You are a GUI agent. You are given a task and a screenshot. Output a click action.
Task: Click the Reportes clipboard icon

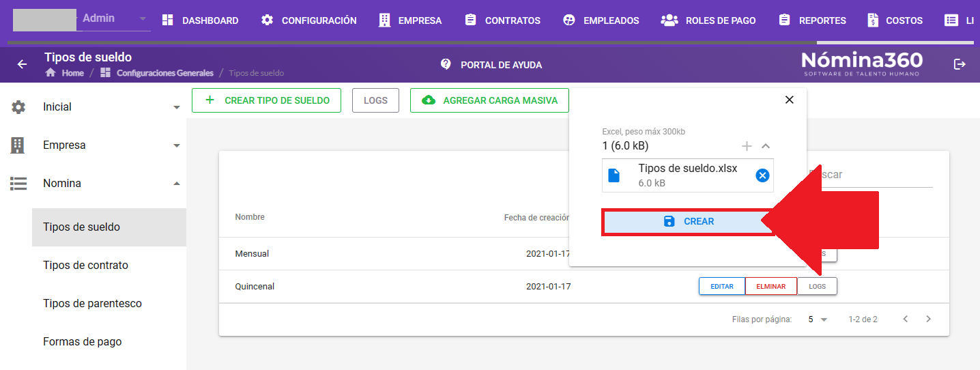click(x=784, y=20)
